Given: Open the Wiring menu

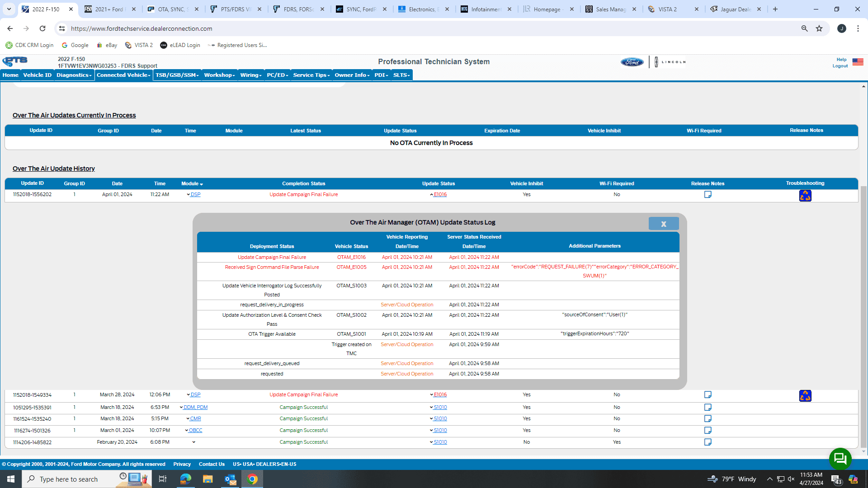Looking at the screenshot, I should tap(250, 75).
